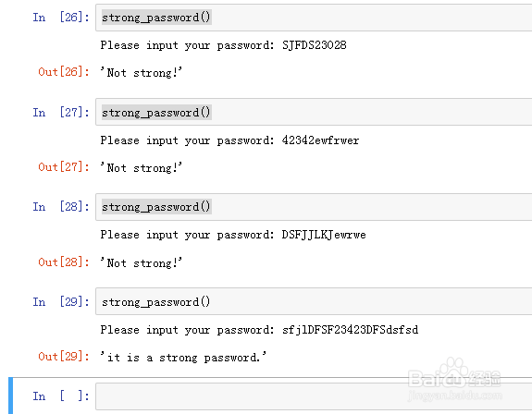
Task: Click the blue selected-cell indicator bar
Action: pyautogui.click(x=10, y=396)
